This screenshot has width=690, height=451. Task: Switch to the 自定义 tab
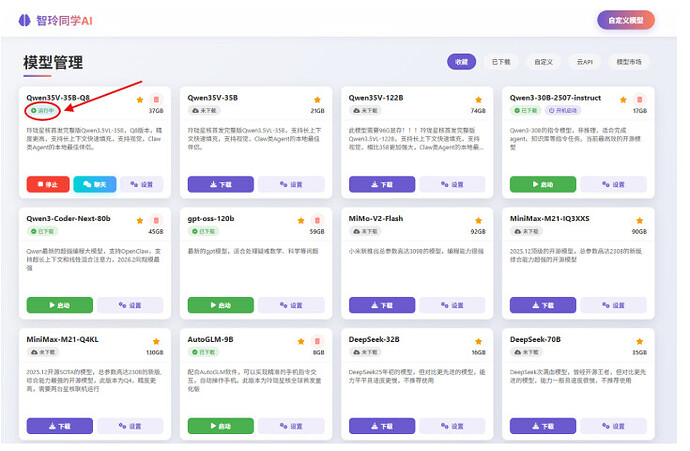pos(543,62)
